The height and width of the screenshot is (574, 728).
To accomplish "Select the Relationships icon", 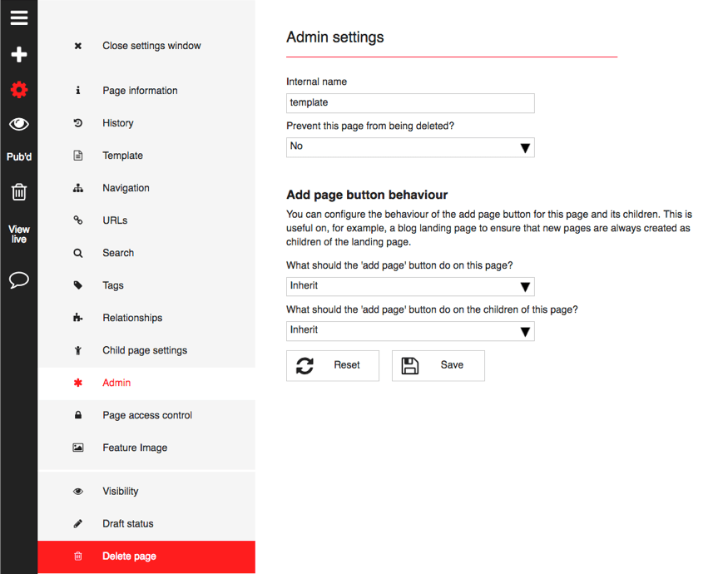I will click(x=77, y=317).
